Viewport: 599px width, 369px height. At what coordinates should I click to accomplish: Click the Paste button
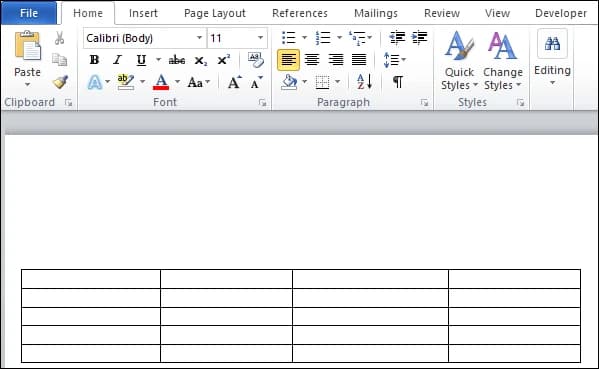click(x=28, y=59)
